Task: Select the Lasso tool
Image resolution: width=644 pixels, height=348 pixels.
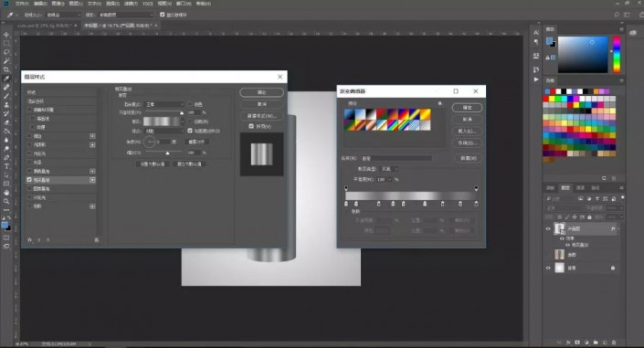Action: (x=6, y=52)
